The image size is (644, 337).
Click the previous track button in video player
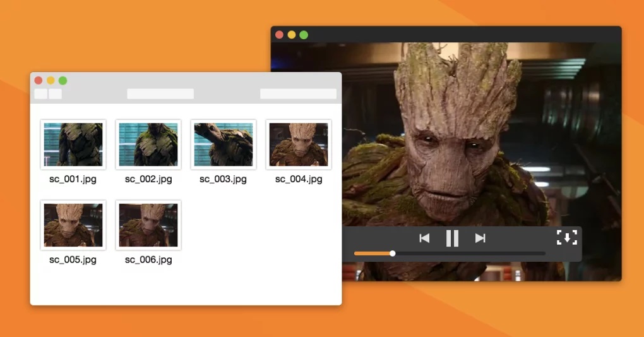point(424,238)
